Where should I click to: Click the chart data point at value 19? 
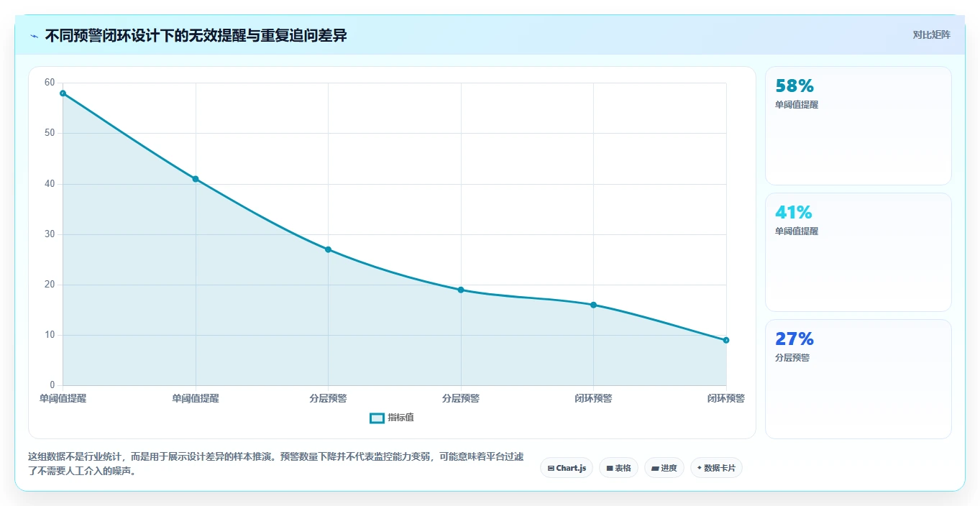pos(461,290)
